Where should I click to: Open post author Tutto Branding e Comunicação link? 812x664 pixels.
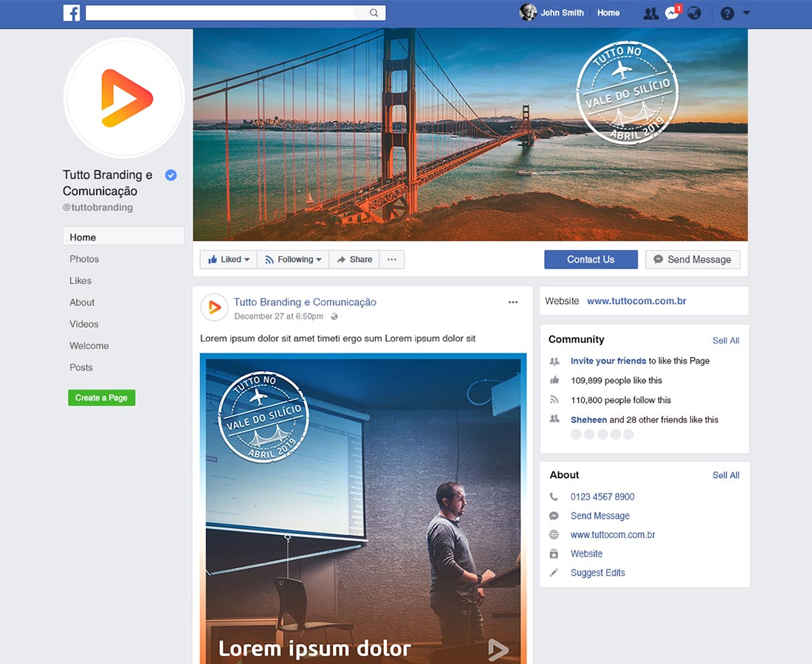coord(305,302)
